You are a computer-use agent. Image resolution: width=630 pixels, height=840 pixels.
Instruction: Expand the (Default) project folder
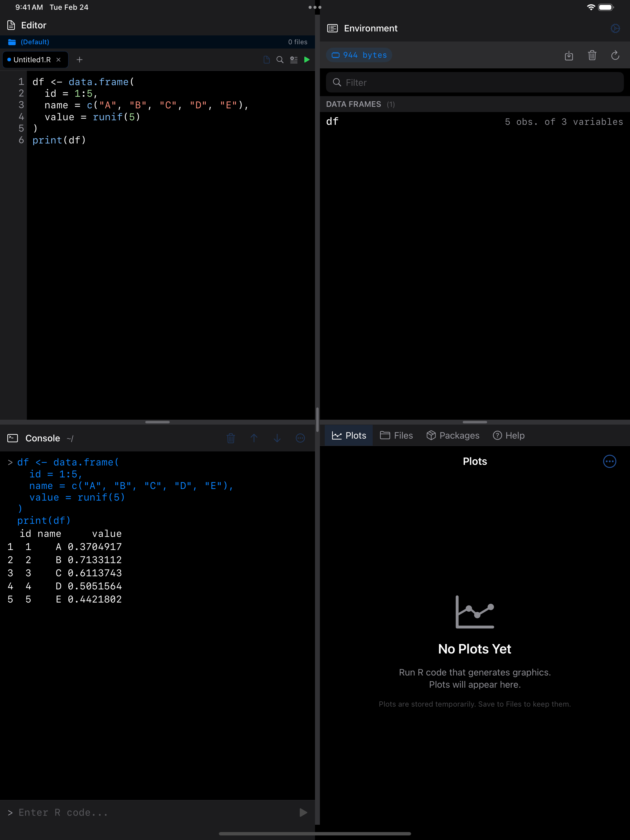34,42
